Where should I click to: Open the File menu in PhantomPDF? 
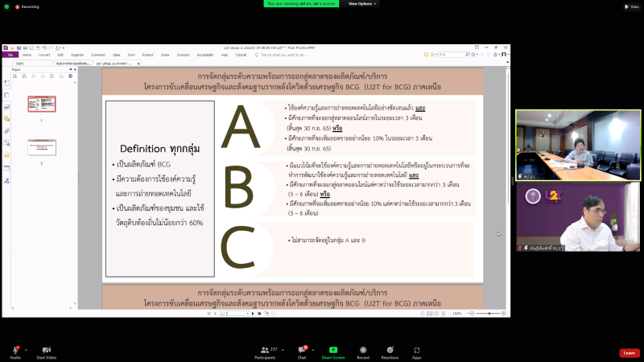[x=10, y=55]
